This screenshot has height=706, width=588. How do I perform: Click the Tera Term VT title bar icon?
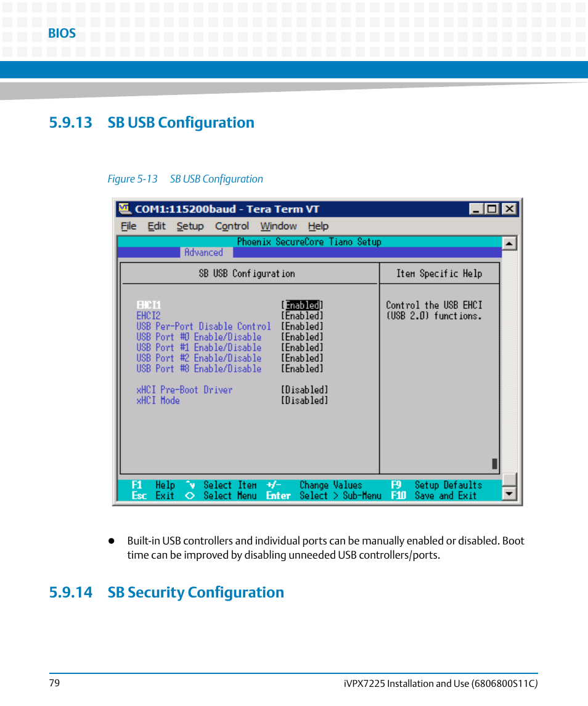coord(125,208)
